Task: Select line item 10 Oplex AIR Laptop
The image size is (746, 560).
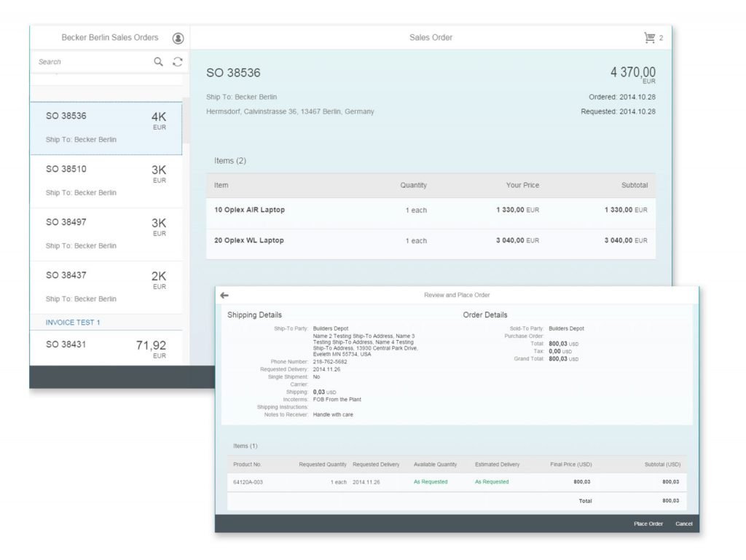Action: pyautogui.click(x=251, y=210)
